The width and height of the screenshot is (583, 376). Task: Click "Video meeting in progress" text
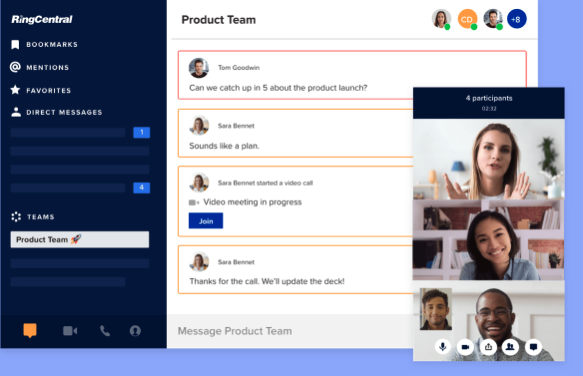click(252, 202)
